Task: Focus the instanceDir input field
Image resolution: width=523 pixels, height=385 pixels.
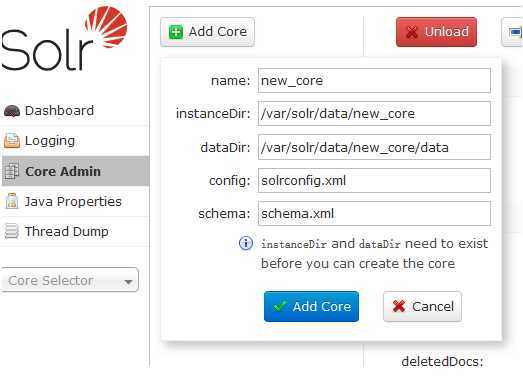Action: 374,114
